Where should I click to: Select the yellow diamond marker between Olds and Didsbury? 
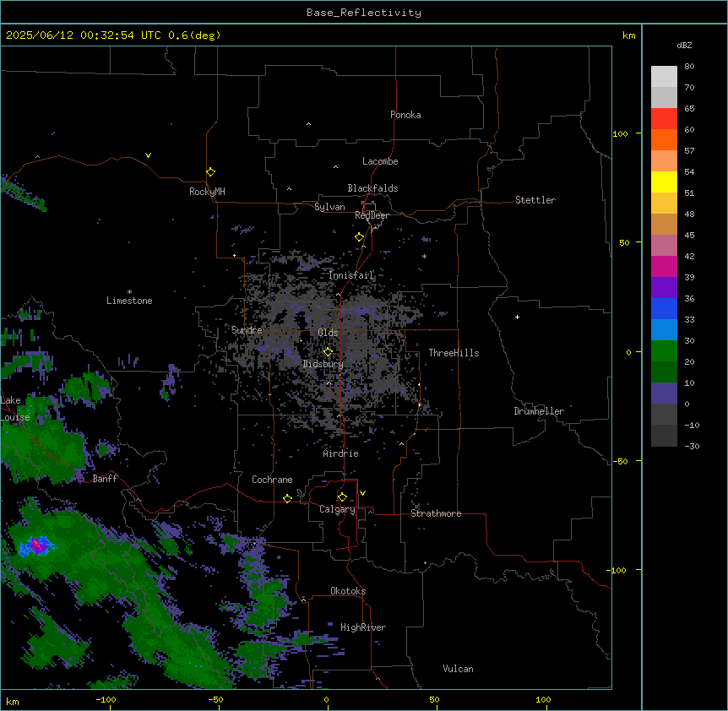pos(328,352)
